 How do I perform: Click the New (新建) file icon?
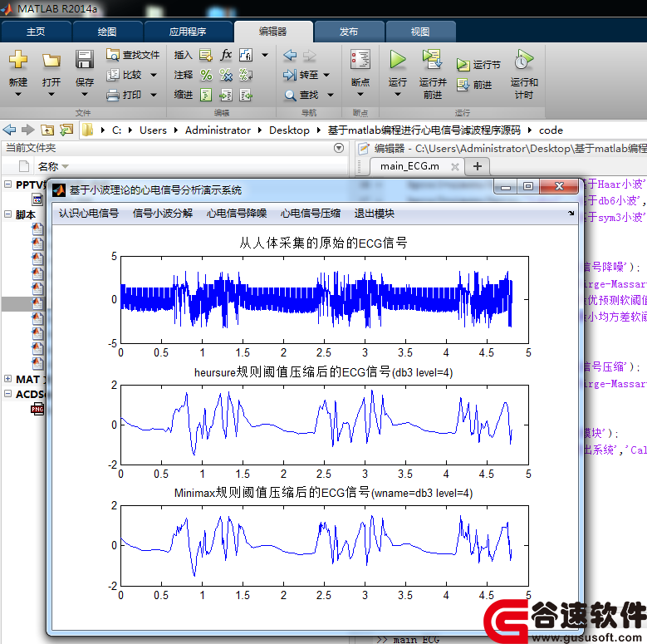pos(18,60)
